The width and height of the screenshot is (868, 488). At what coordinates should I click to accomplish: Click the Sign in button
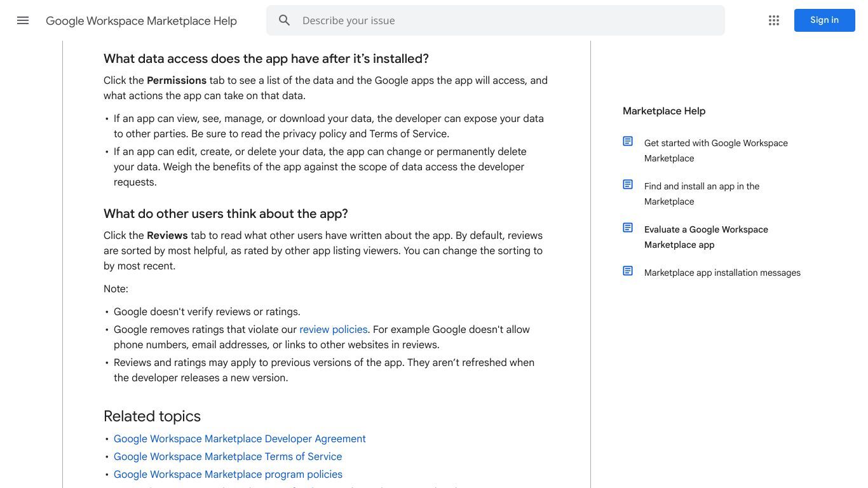pos(824,20)
